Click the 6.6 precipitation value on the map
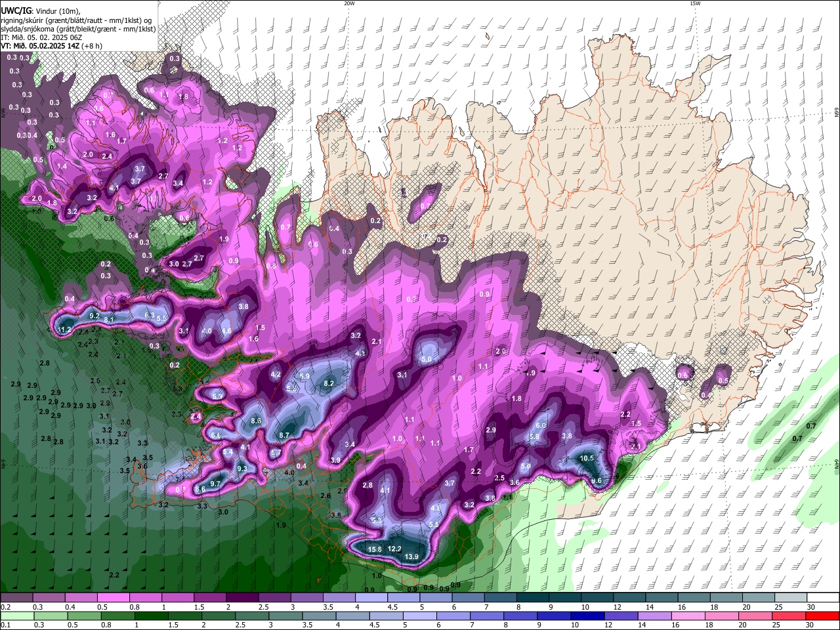 (x=215, y=435)
